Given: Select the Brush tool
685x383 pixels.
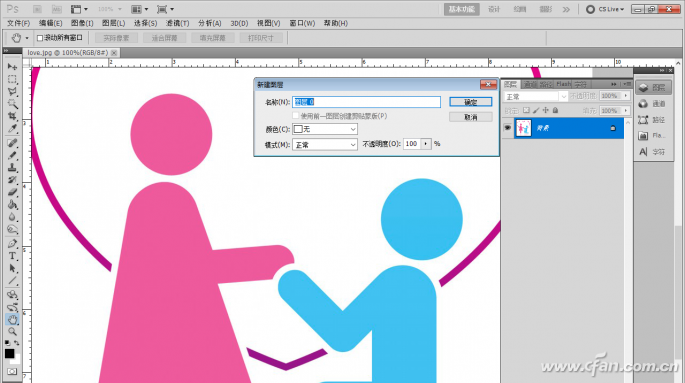Looking at the screenshot, I should click(12, 155).
